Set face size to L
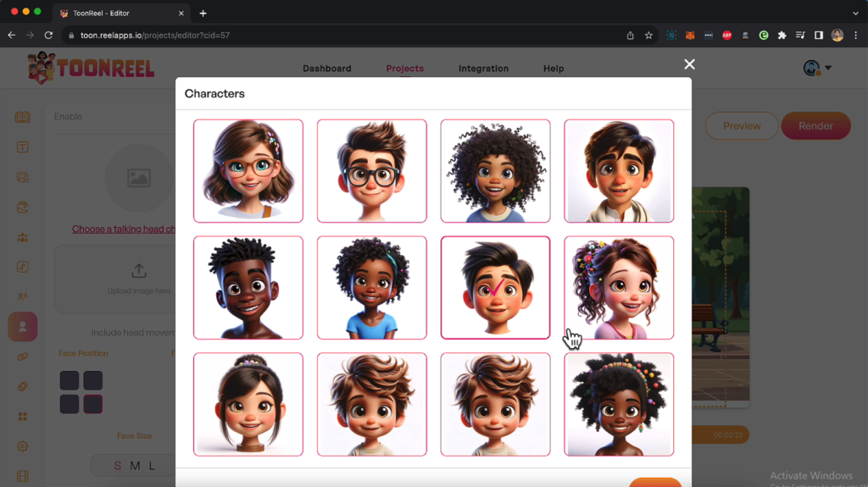The width and height of the screenshot is (868, 487). click(x=152, y=466)
